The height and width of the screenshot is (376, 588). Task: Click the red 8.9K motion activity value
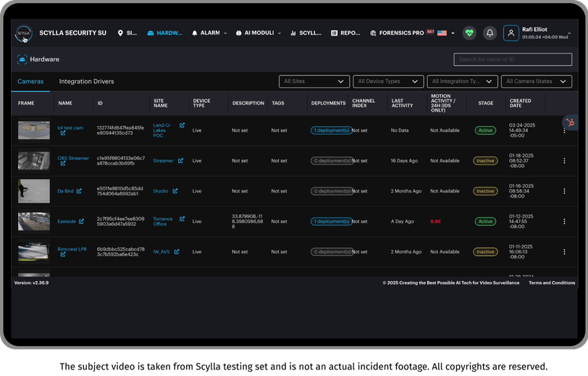click(436, 222)
